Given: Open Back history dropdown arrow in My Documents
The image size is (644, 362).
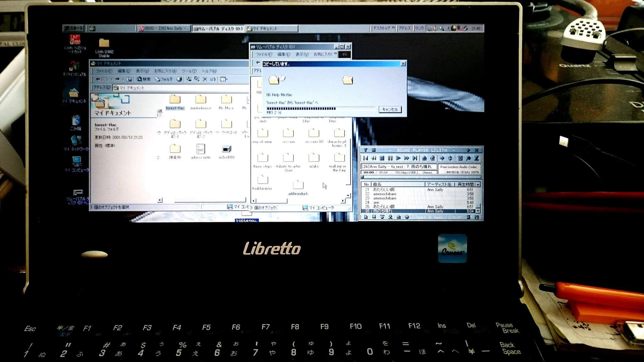Looking at the screenshot, I should (x=112, y=79).
